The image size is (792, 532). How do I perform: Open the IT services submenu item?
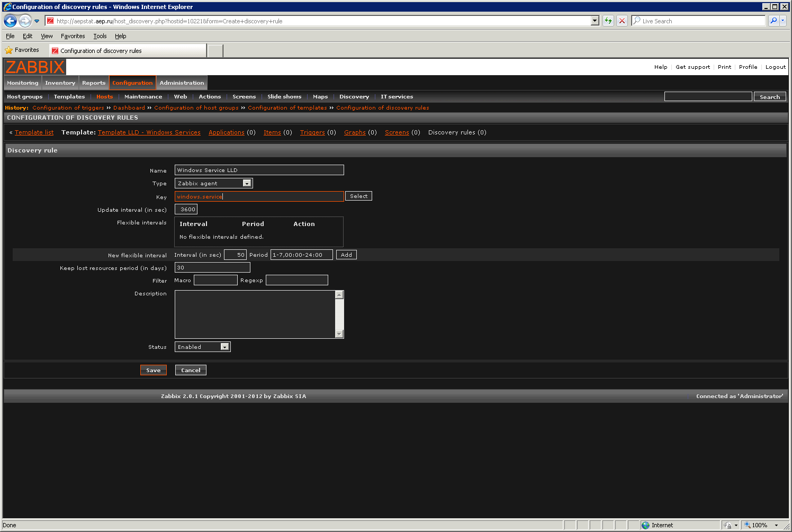pyautogui.click(x=397, y=97)
